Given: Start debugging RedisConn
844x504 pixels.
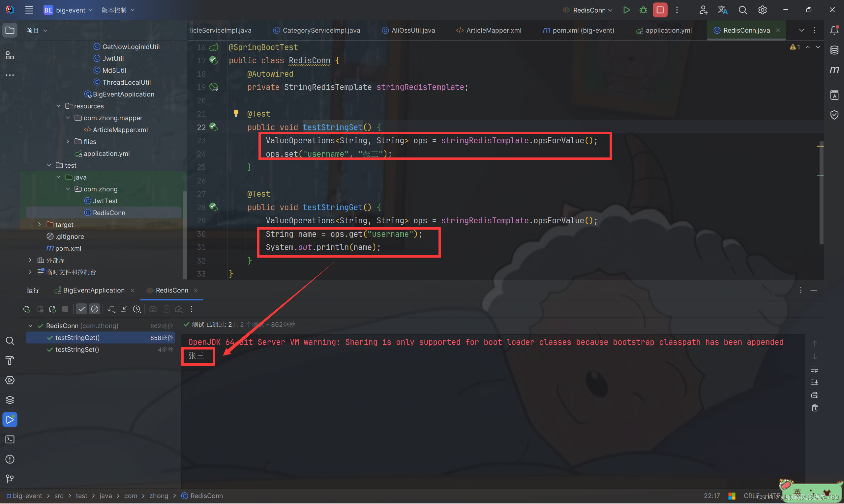Looking at the screenshot, I should pyautogui.click(x=643, y=10).
